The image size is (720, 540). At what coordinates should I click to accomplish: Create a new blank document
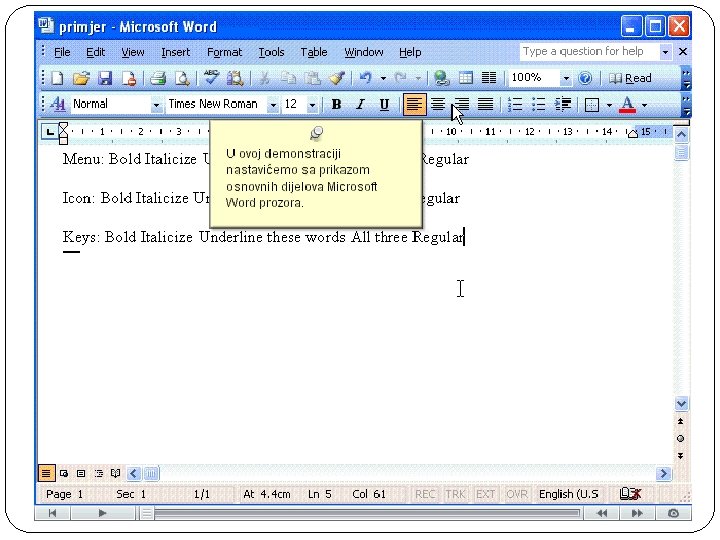pyautogui.click(x=58, y=79)
